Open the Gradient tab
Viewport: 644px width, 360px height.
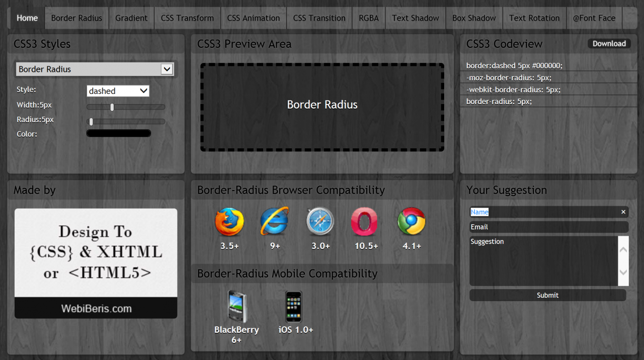pyautogui.click(x=131, y=18)
